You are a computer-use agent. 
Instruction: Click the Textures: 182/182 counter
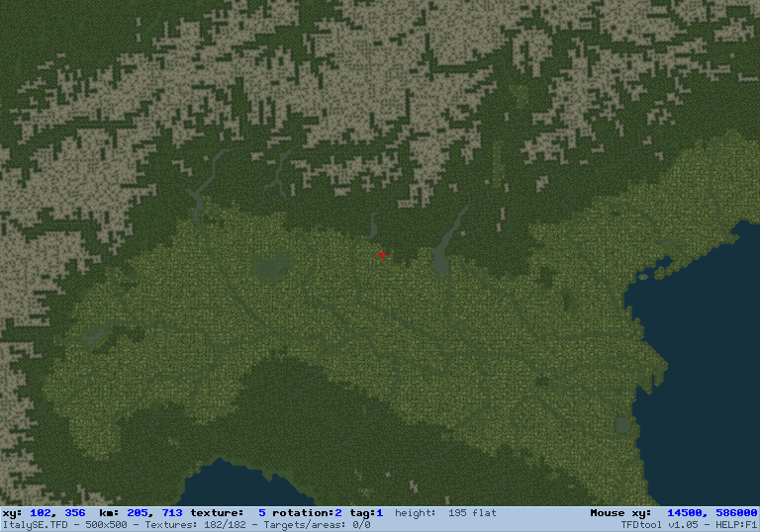pyautogui.click(x=195, y=525)
